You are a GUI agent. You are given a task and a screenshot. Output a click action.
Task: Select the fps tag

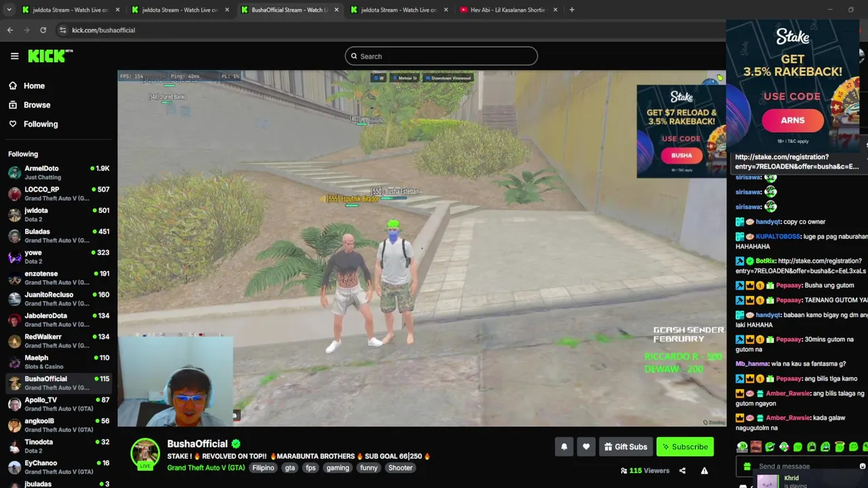tap(311, 468)
